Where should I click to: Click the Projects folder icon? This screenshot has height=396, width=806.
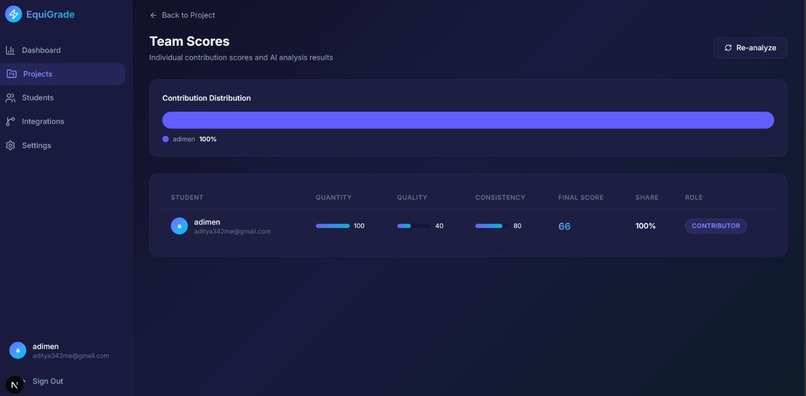tap(11, 74)
